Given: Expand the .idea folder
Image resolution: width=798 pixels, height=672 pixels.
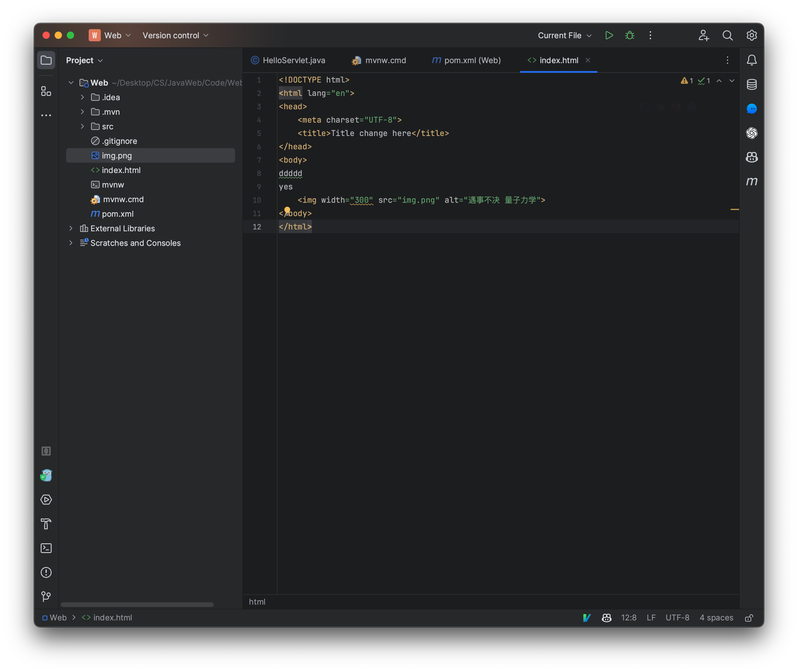Looking at the screenshot, I should pyautogui.click(x=82, y=97).
